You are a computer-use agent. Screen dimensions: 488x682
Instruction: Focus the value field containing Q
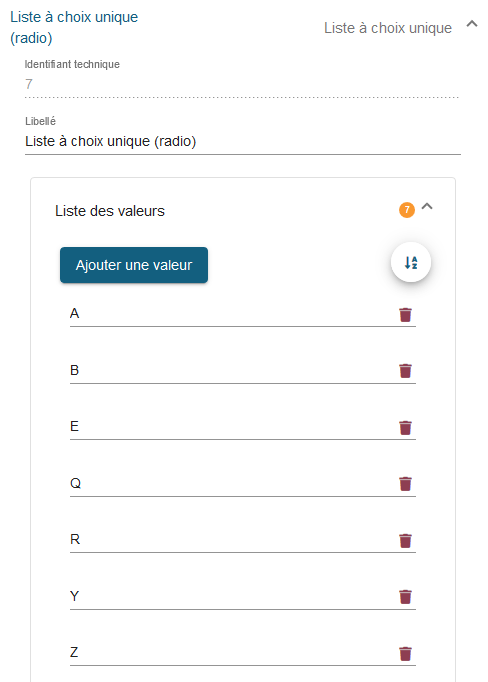click(233, 483)
